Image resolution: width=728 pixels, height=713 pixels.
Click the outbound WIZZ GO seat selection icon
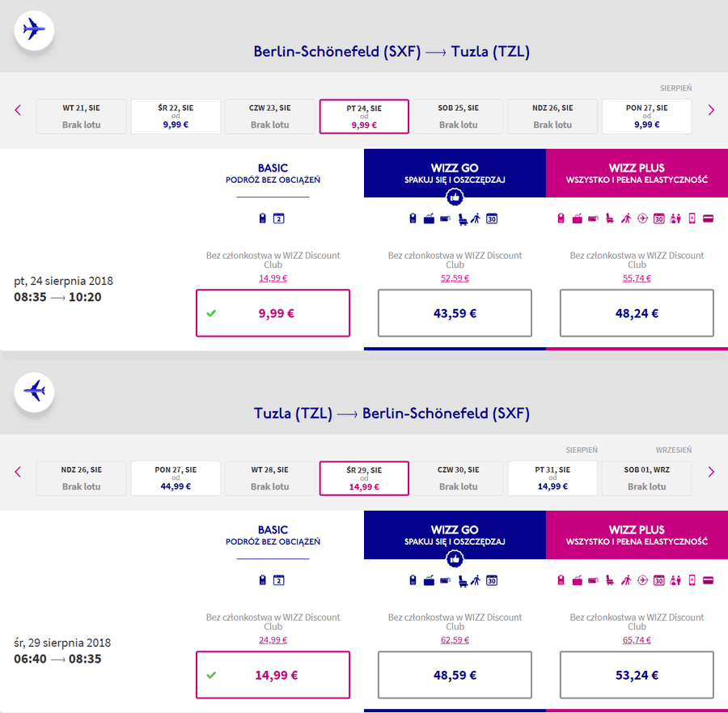[463, 219]
